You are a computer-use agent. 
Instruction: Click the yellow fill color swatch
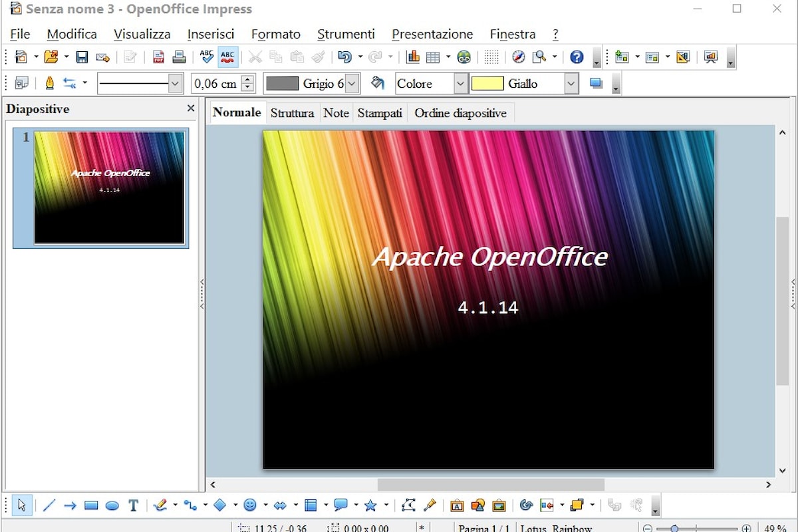point(487,83)
